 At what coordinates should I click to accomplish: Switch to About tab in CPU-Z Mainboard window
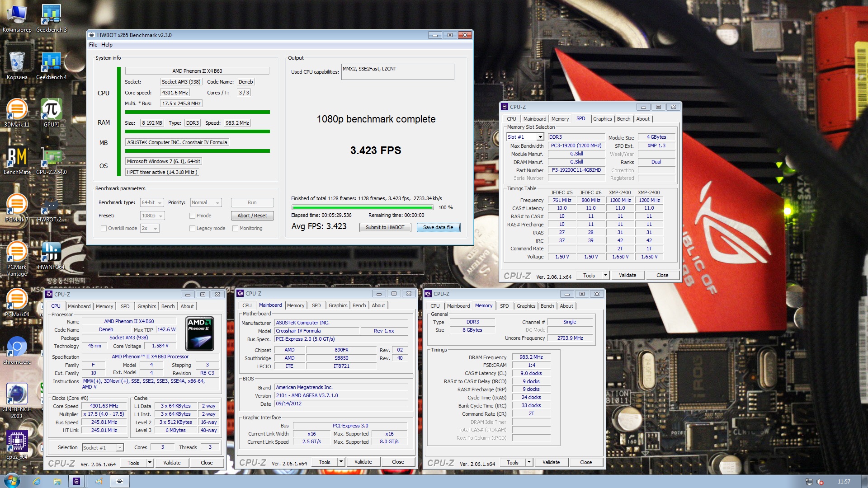coord(378,305)
